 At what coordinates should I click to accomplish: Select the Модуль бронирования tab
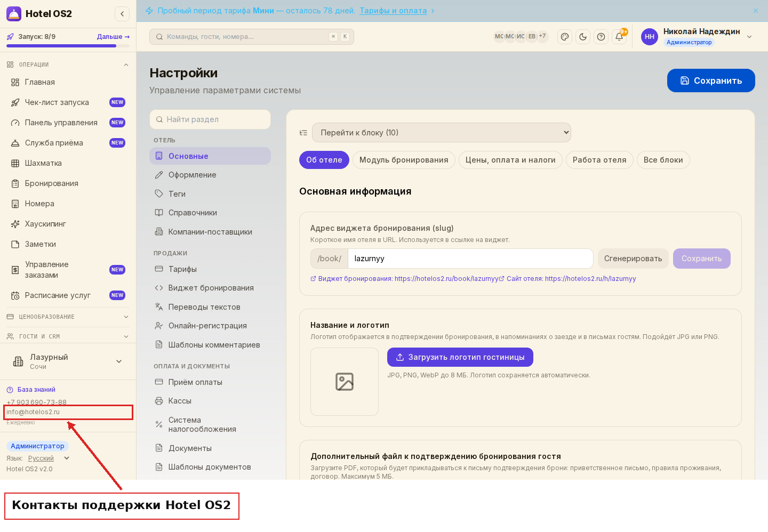coord(404,160)
